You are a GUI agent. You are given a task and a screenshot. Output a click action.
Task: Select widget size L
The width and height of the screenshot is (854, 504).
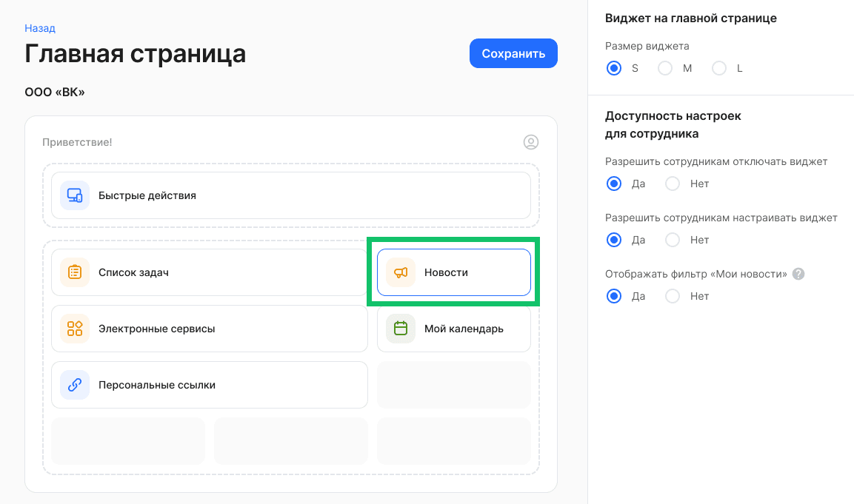(718, 67)
